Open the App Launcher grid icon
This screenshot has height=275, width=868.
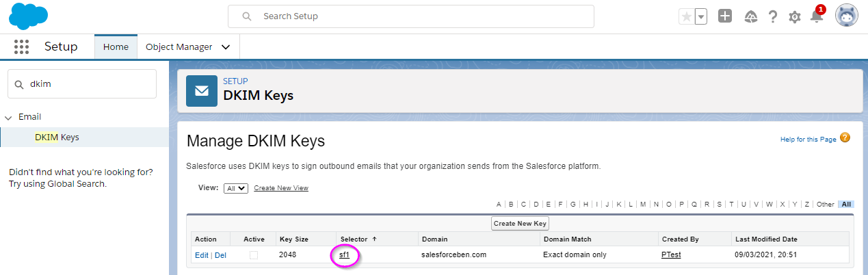pyautogui.click(x=21, y=47)
